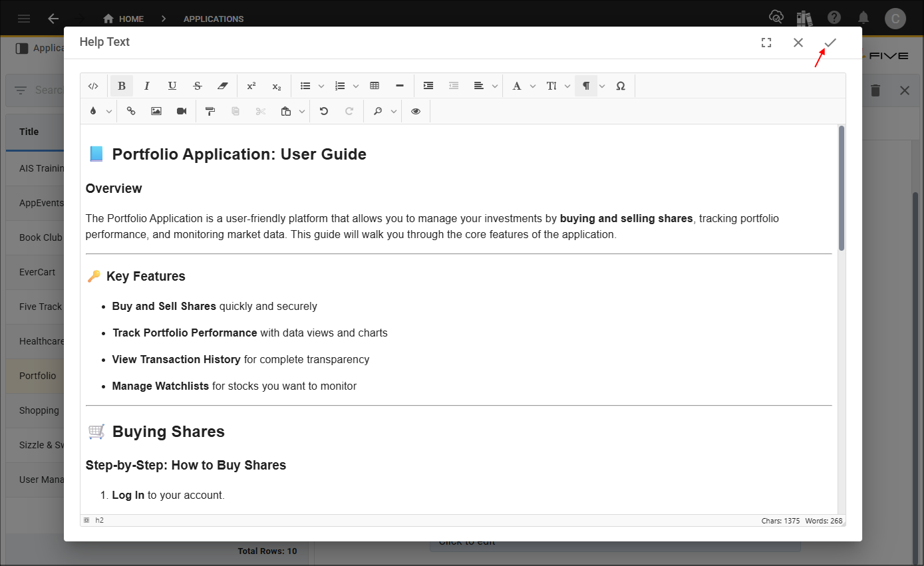This screenshot has width=924, height=566.
Task: Expand the bulleted list style dropdown
Action: [321, 86]
